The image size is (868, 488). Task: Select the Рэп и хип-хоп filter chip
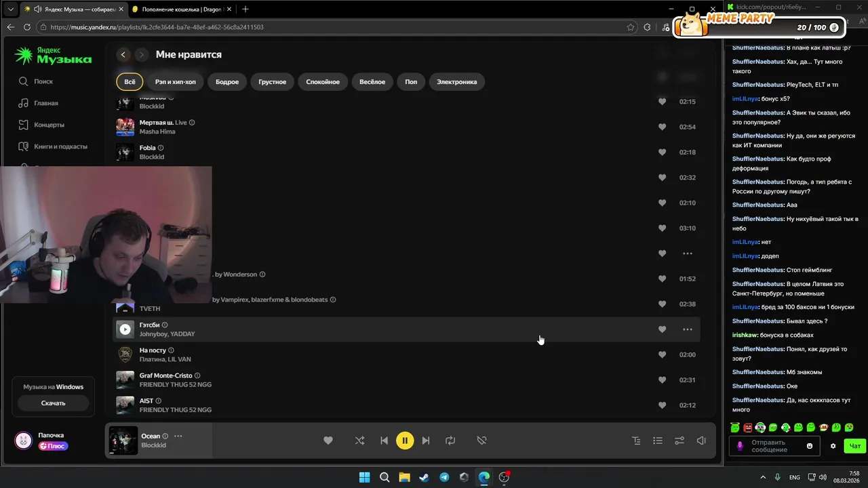[x=175, y=82]
